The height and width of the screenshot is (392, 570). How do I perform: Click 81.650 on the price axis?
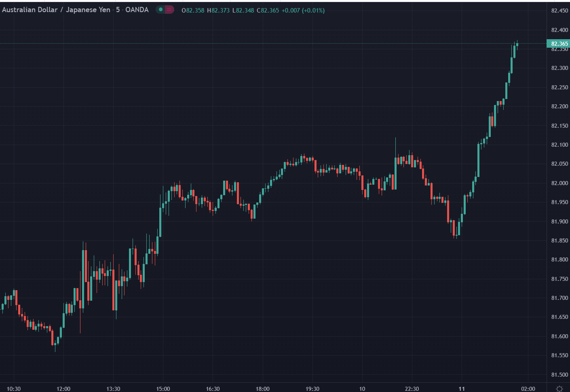click(x=559, y=317)
